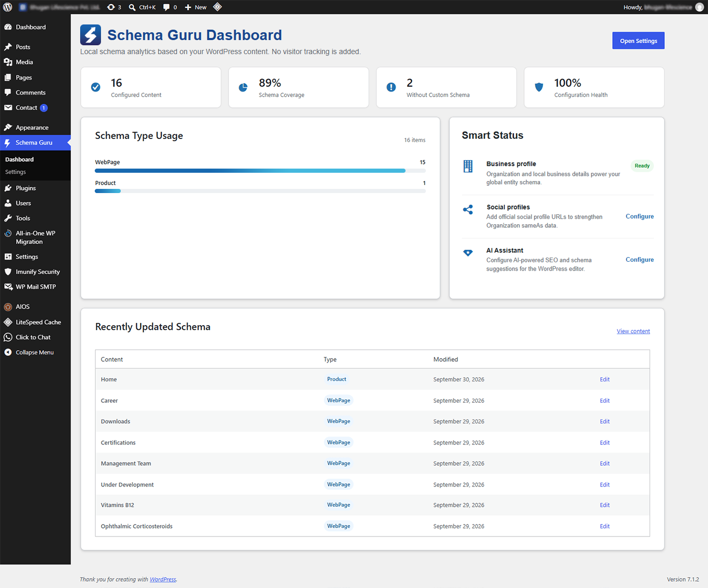Image resolution: width=708 pixels, height=588 pixels.
Task: Click the View content link
Action: click(x=634, y=331)
